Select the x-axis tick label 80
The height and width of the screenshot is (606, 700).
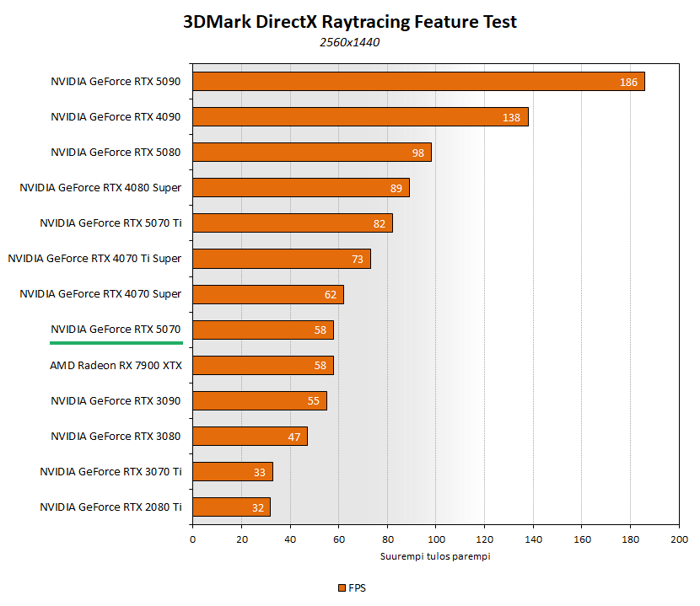pyautogui.click(x=387, y=539)
